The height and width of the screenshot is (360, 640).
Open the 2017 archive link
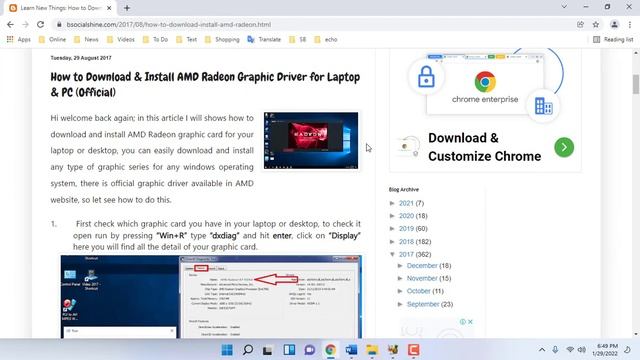tap(406, 254)
